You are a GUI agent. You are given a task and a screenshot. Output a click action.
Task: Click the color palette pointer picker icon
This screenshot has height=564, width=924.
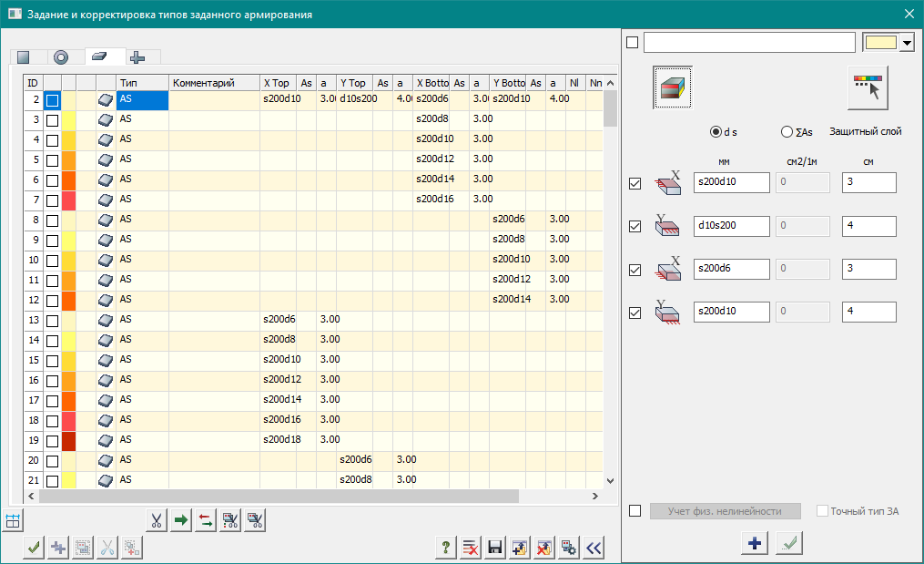click(x=868, y=87)
